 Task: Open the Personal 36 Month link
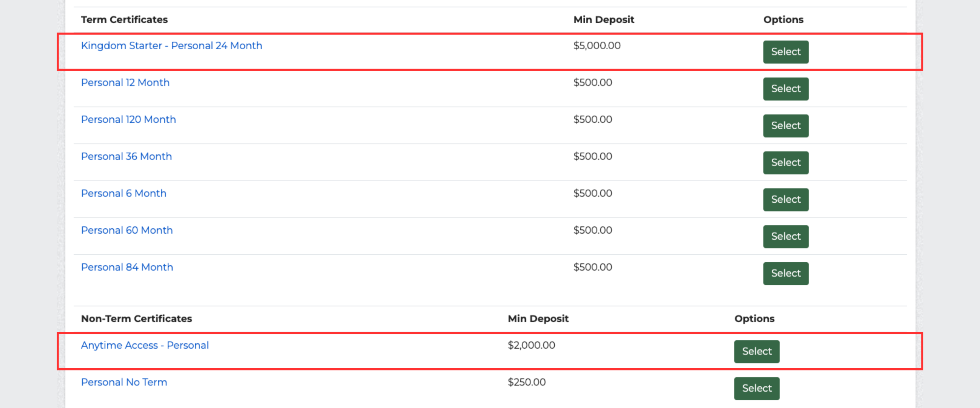[x=126, y=156]
